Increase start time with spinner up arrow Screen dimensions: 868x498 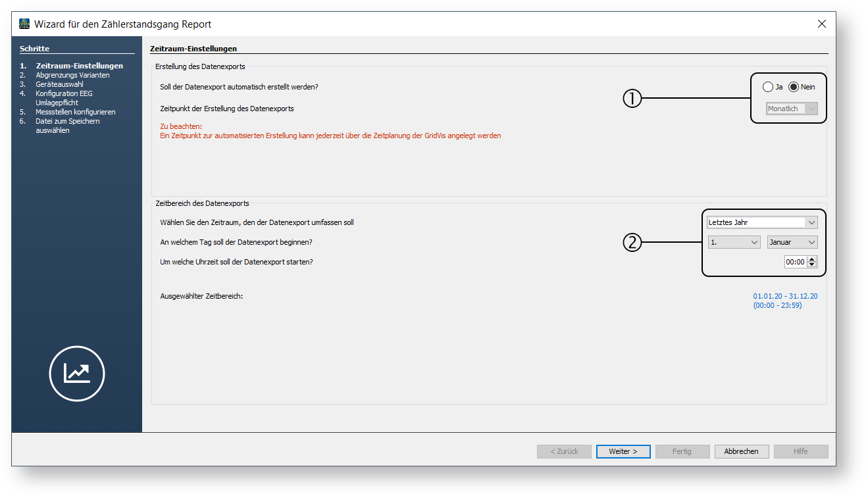pos(812,259)
